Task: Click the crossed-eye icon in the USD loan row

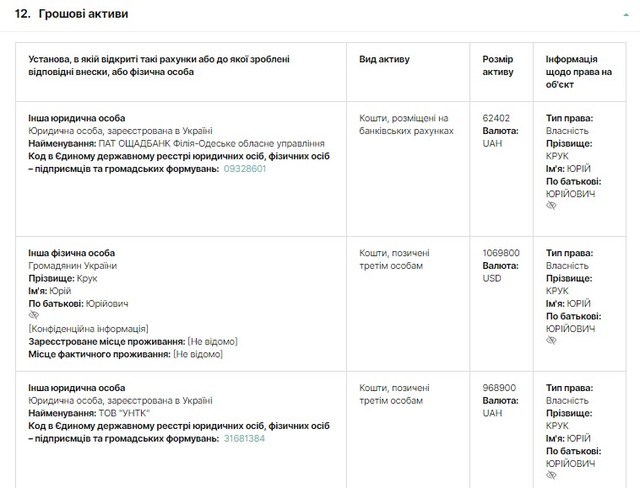Action: [x=551, y=341]
